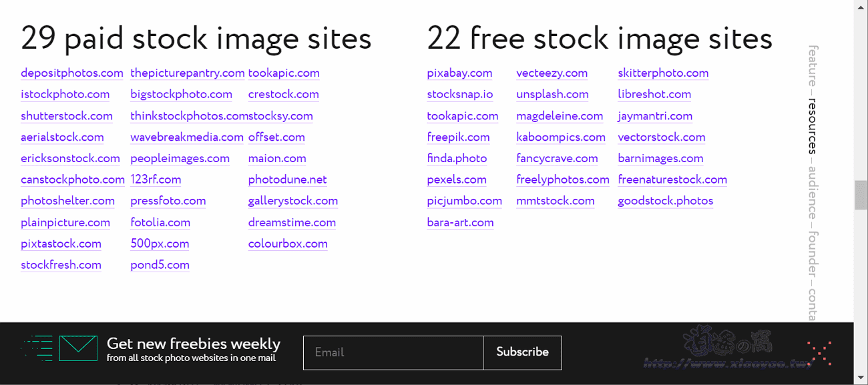Click the envelope icon in the newsletter bar
Viewport: 868px width, 385px height.
tap(78, 348)
